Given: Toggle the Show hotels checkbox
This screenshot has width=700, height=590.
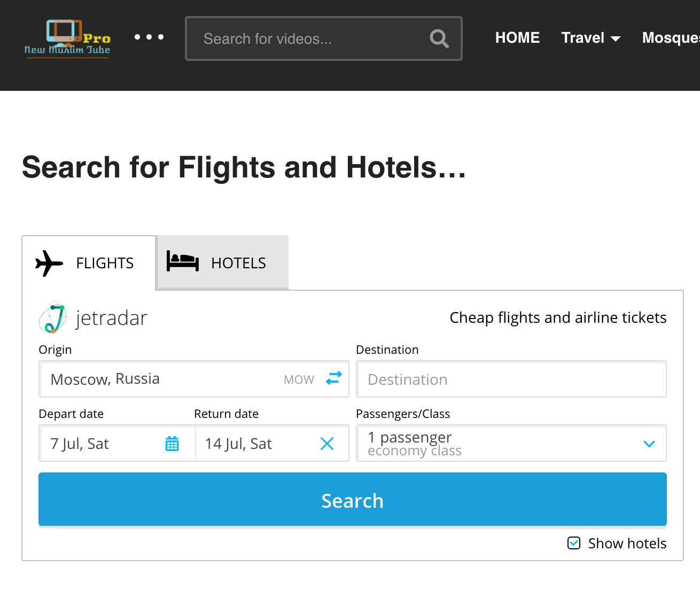Looking at the screenshot, I should coord(574,544).
